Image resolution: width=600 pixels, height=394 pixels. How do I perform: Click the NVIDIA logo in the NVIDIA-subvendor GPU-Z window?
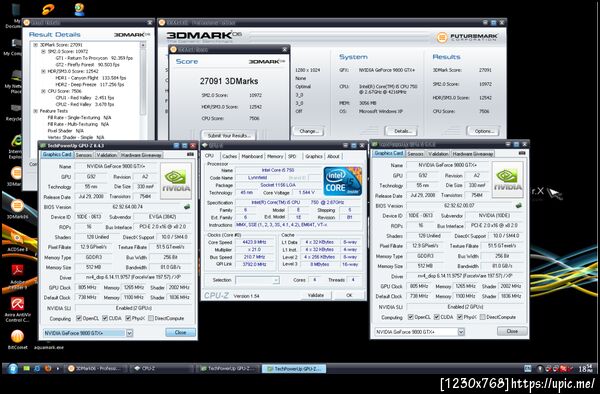point(507,179)
